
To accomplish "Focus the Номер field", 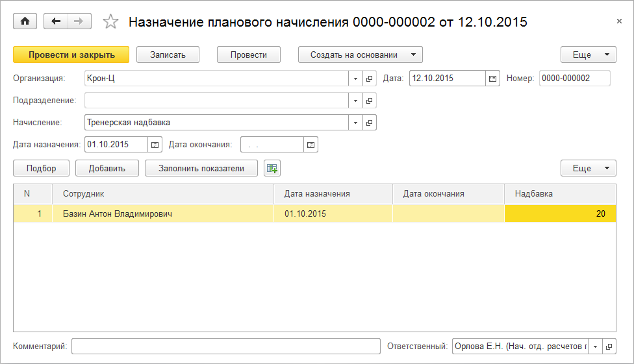I will 574,79.
